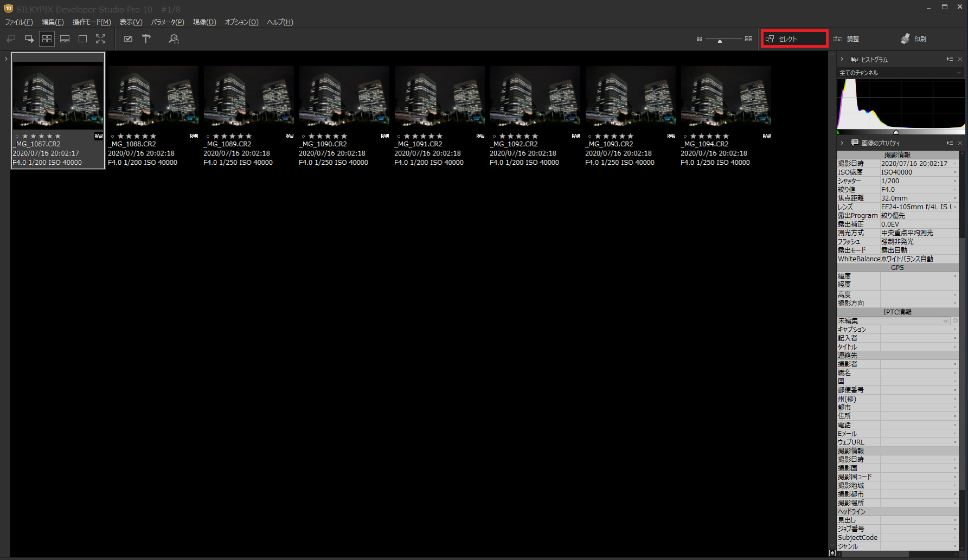Click the lens value EF24-105mm f/4L IS
Screen dimensions: 968x560
[916, 207]
